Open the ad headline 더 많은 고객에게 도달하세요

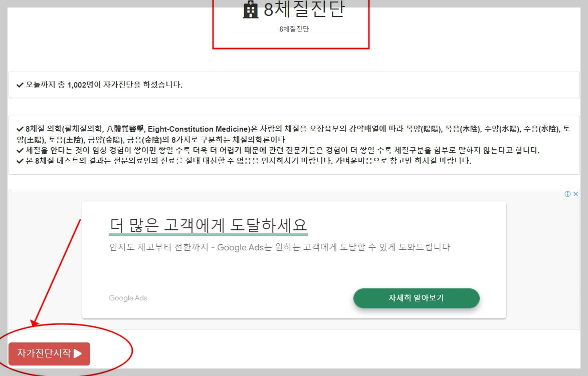click(208, 224)
